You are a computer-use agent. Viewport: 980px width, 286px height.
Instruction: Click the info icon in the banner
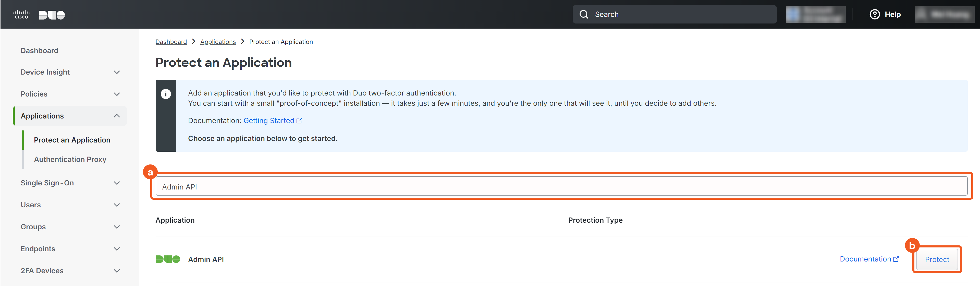coord(166,94)
